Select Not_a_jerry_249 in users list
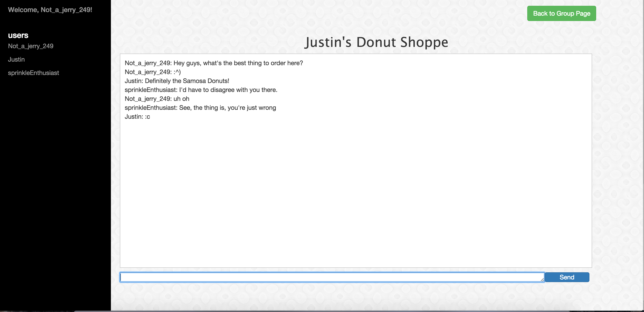 point(30,46)
